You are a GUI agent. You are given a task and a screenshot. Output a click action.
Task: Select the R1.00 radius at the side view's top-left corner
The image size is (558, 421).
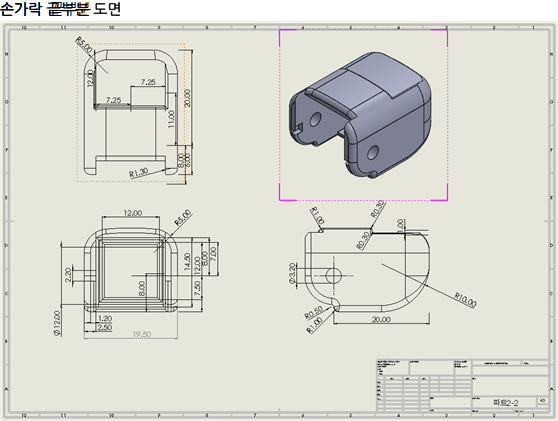pos(316,216)
